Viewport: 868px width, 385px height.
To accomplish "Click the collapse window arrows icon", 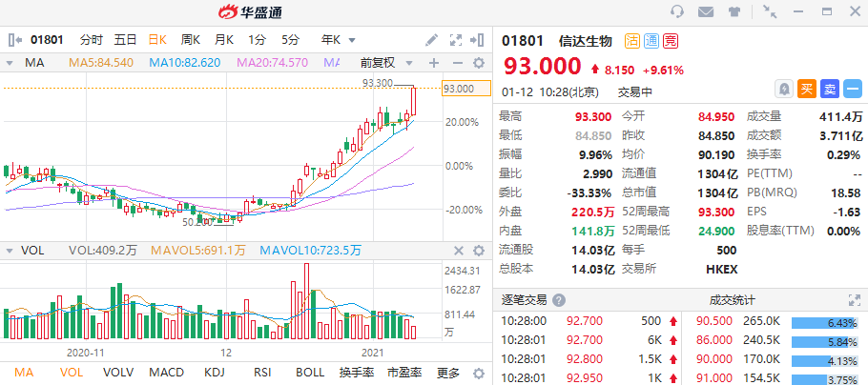I will click(x=770, y=11).
